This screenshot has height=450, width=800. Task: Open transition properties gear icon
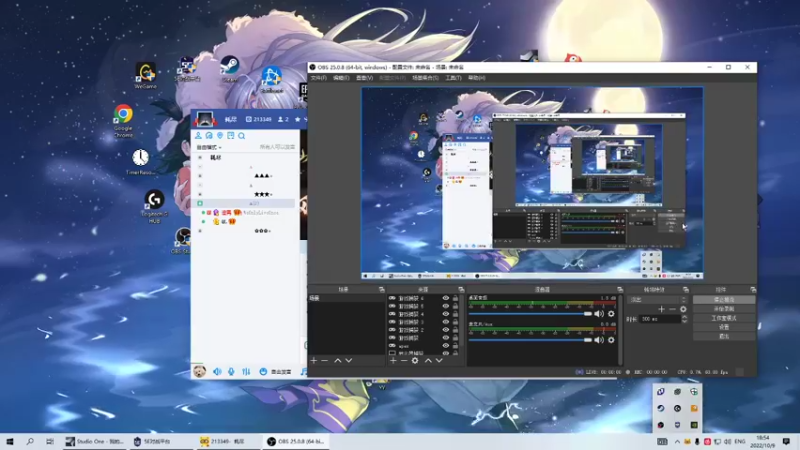coord(683,309)
